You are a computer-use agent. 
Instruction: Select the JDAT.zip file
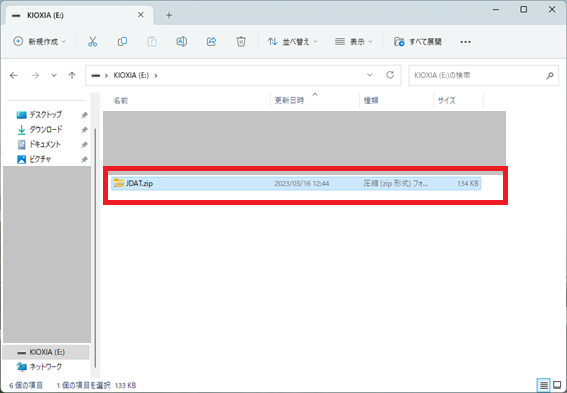point(296,183)
